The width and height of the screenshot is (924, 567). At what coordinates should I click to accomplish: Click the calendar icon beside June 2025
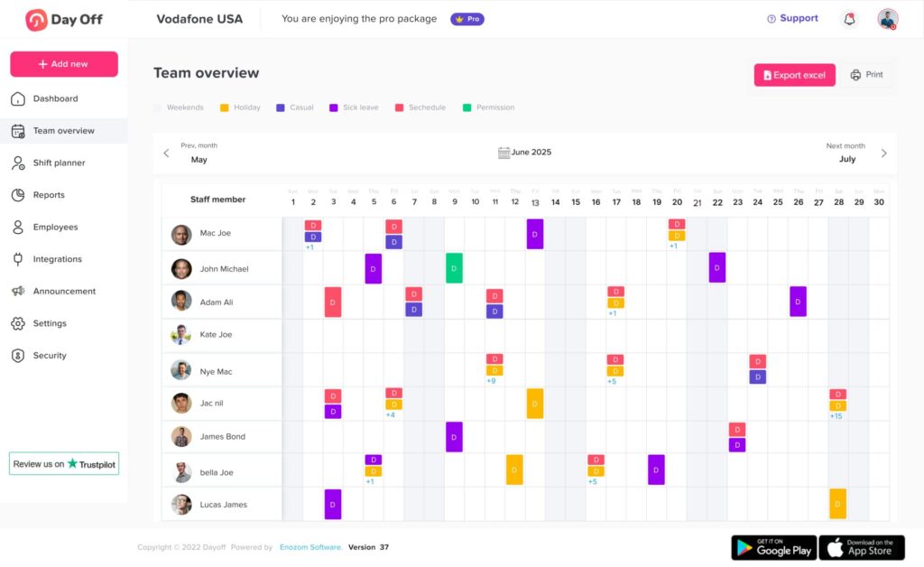click(x=504, y=153)
